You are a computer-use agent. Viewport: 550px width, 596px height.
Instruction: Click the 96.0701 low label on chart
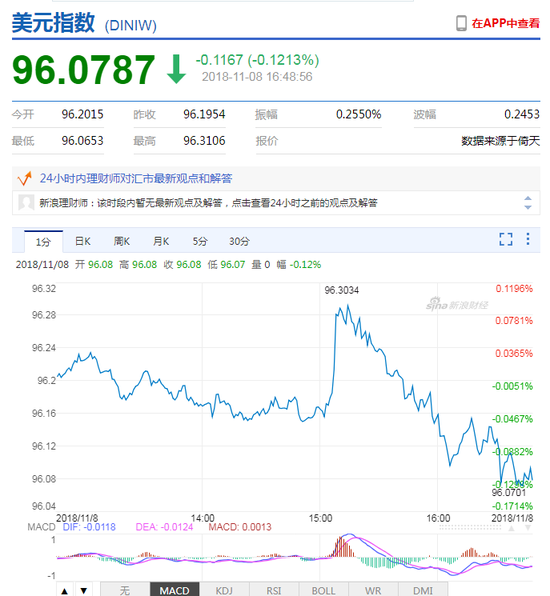(x=509, y=493)
